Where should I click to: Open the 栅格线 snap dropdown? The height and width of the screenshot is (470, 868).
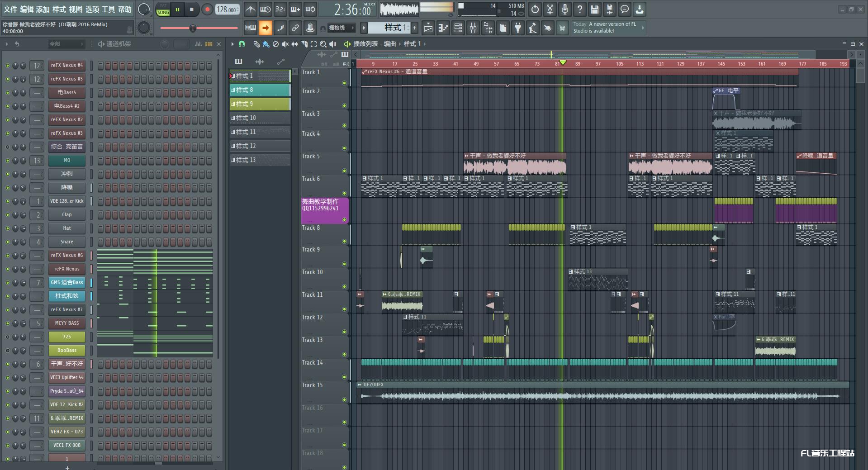coord(342,28)
